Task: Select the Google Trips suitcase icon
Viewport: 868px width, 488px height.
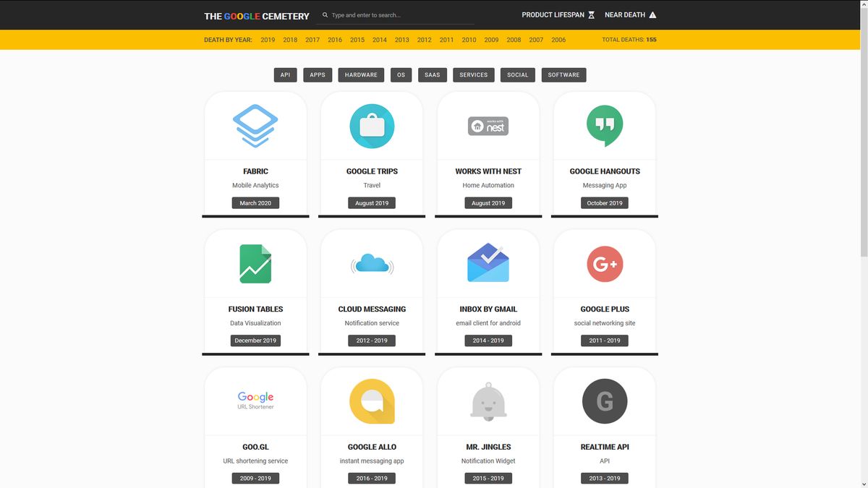Action: click(372, 124)
